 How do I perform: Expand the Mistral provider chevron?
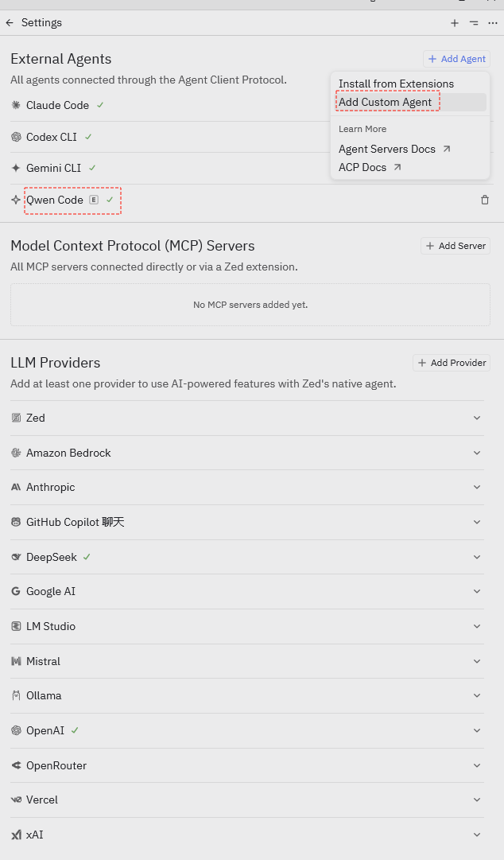click(477, 661)
